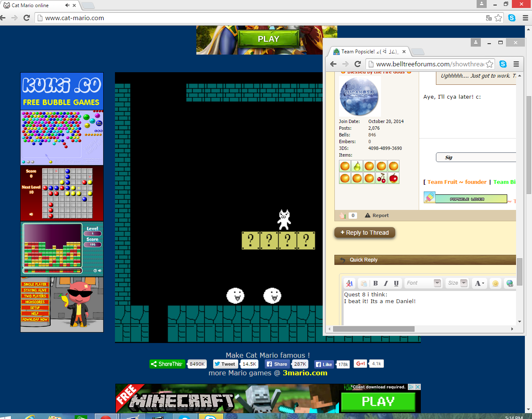The height and width of the screenshot is (419, 532).
Task: Click the cherries item icon
Action: pos(381,178)
